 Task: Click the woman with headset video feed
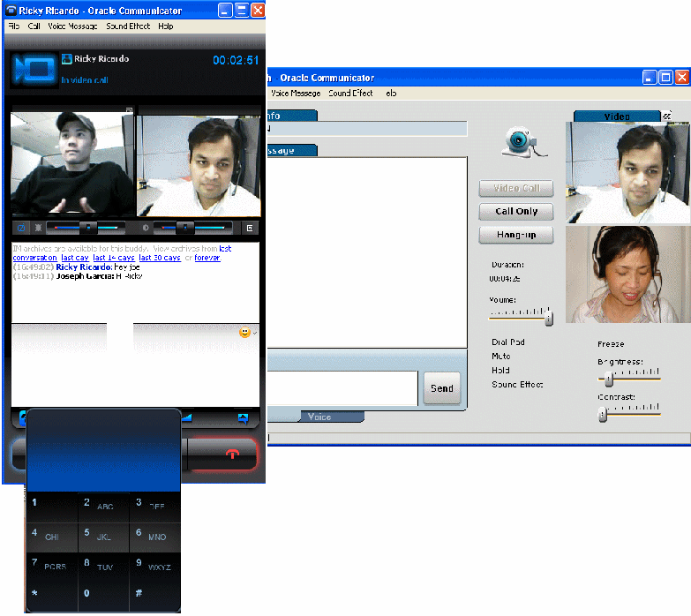coord(628,274)
